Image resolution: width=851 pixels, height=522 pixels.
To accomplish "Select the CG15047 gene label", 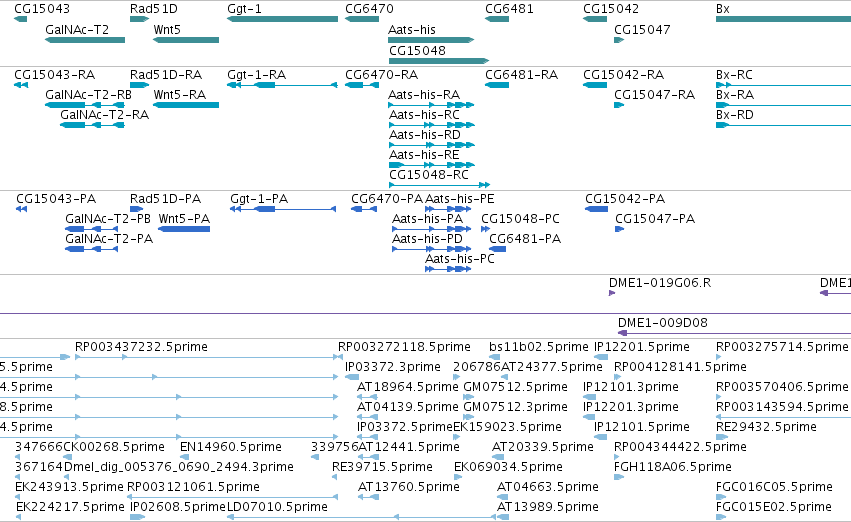I will pos(642,29).
